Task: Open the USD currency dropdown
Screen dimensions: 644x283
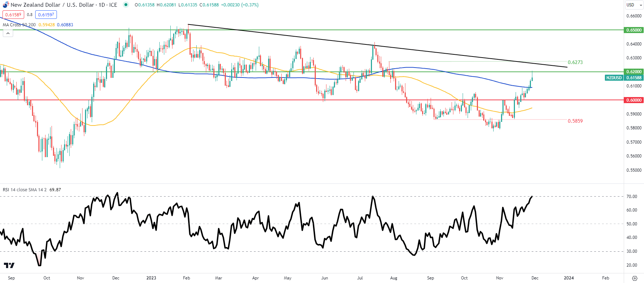Action: [x=634, y=5]
